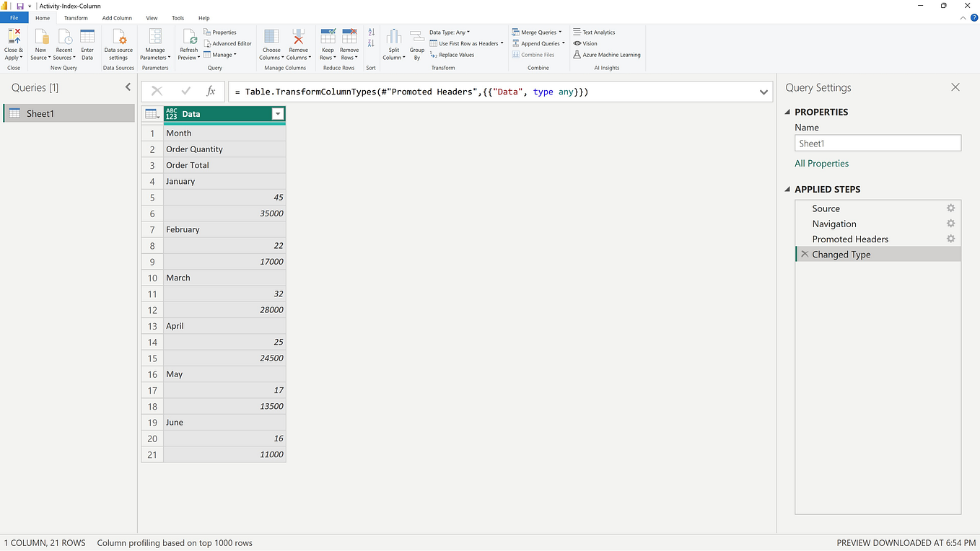Switch to the Transform ribbon tab
Viewport: 980px width, 551px height.
(x=76, y=17)
